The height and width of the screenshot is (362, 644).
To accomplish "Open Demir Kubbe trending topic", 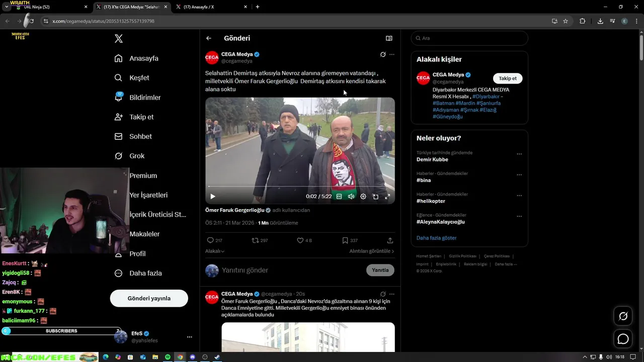I will coord(432,159).
